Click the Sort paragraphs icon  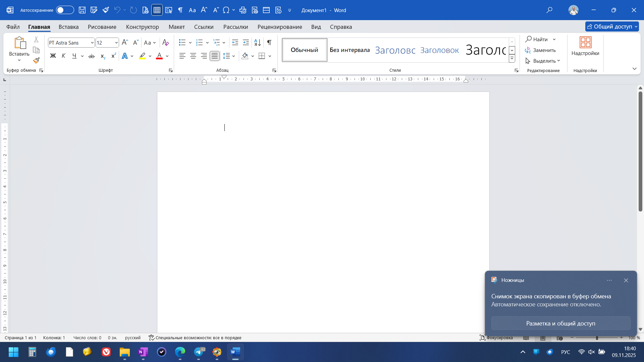point(258,43)
